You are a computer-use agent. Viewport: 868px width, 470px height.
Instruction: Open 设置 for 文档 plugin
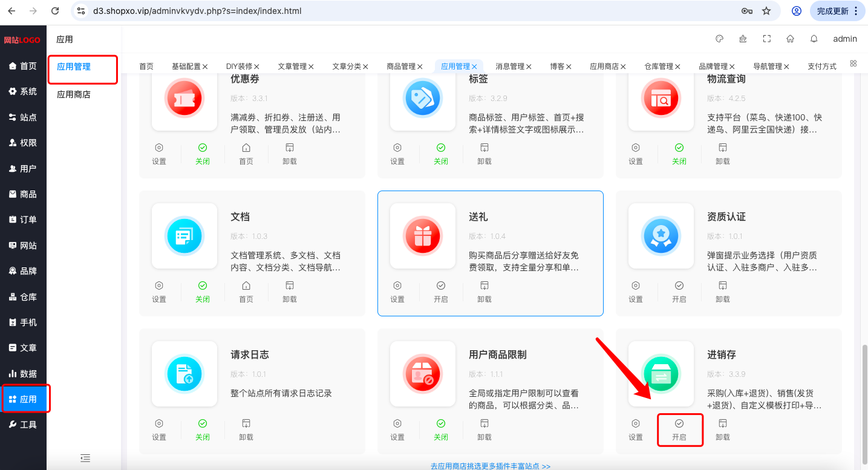(x=159, y=292)
